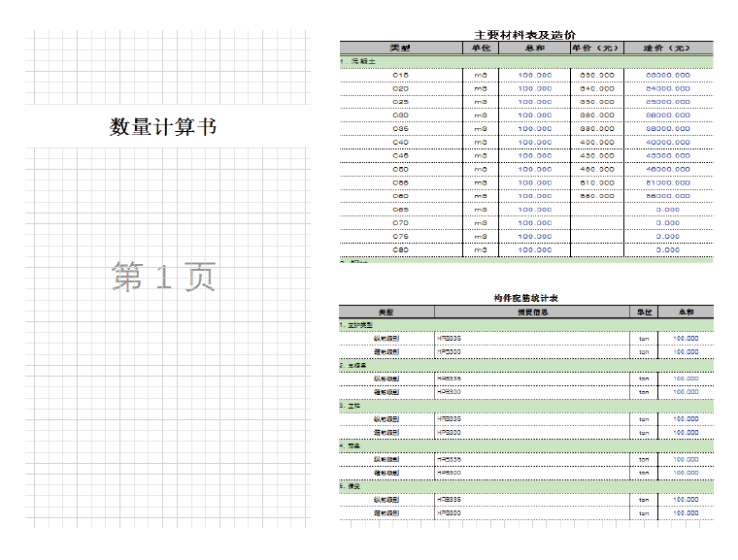This screenshot has width=738, height=560.
Task: Select the green section row numbered 4 in the rebar table
Action: click(x=526, y=446)
